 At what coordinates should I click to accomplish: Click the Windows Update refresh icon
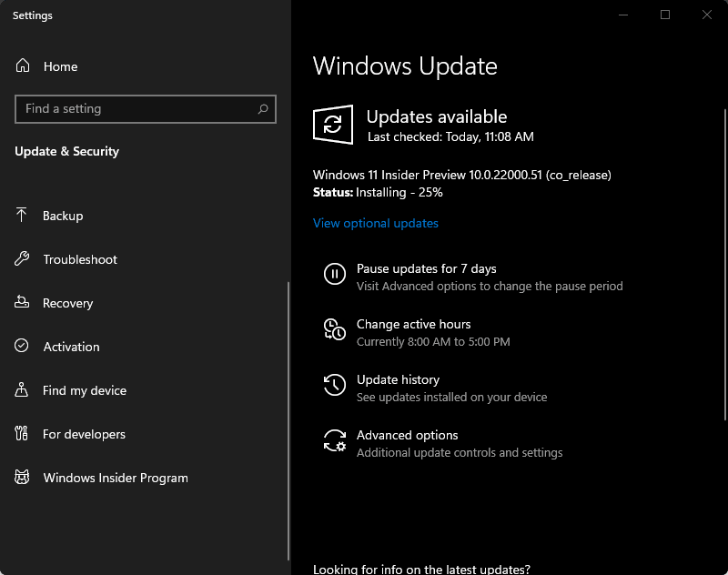tap(333, 124)
